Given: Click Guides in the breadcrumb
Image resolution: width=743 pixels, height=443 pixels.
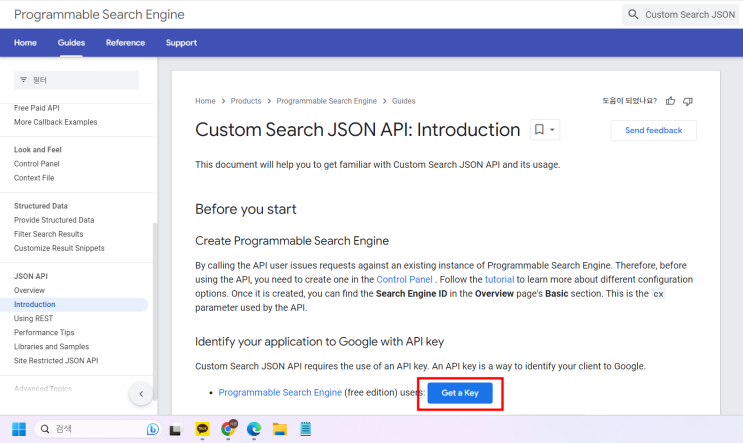Looking at the screenshot, I should point(404,101).
